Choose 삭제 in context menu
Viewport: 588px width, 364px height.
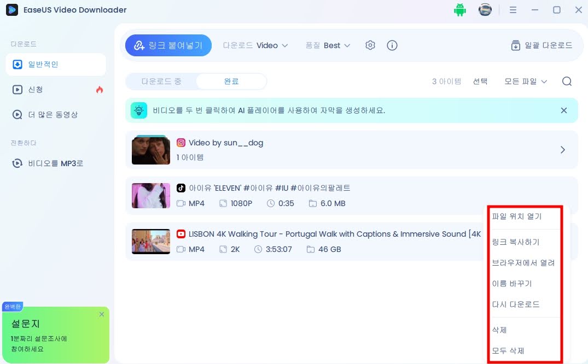coord(499,330)
